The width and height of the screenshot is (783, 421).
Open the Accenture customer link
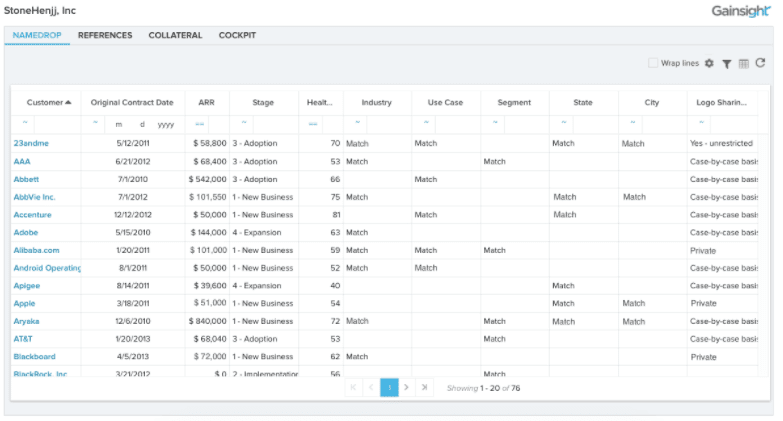(x=33, y=215)
